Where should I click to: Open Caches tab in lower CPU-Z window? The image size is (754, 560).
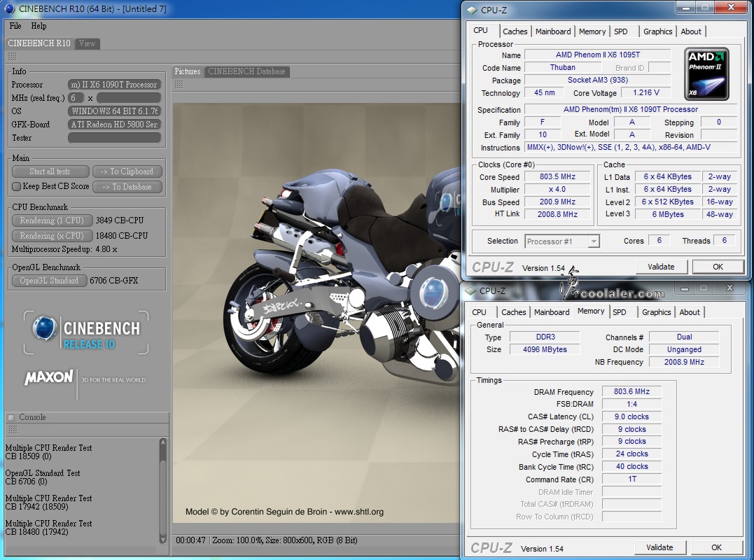pyautogui.click(x=514, y=312)
